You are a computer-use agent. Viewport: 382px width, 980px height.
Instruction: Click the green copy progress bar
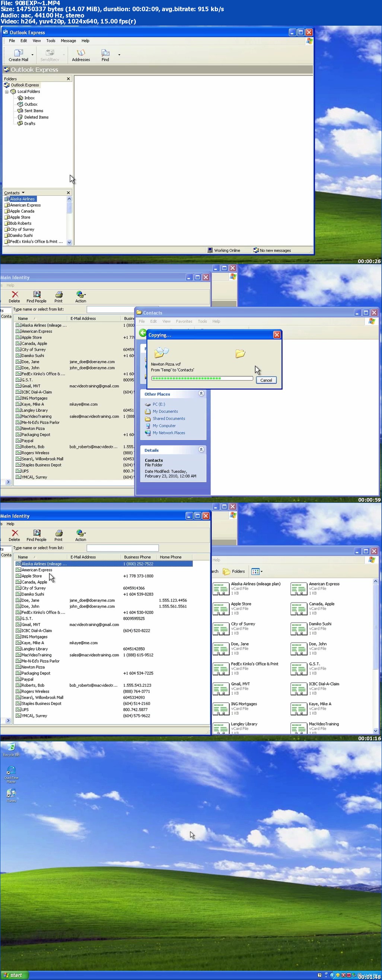(x=202, y=378)
